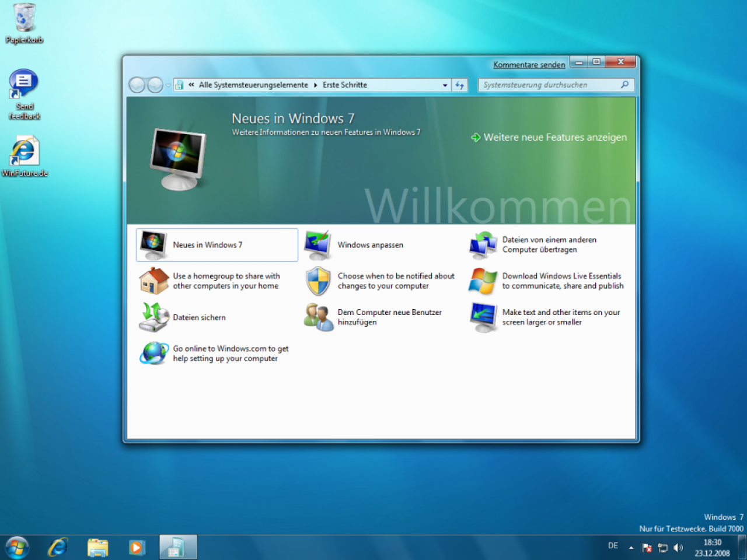Minimize the Erste Schritte window

[x=579, y=62]
